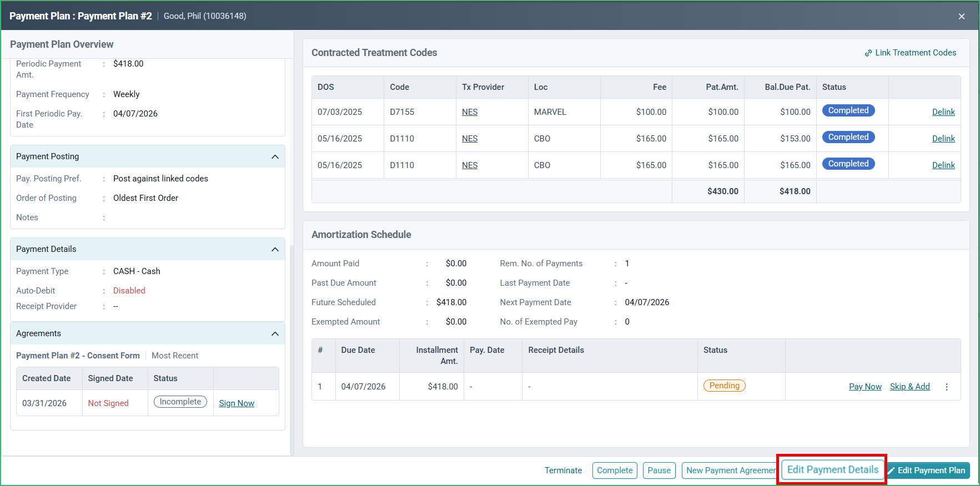Click Edit Payment Details button
This screenshot has width=980, height=486.
833,470
